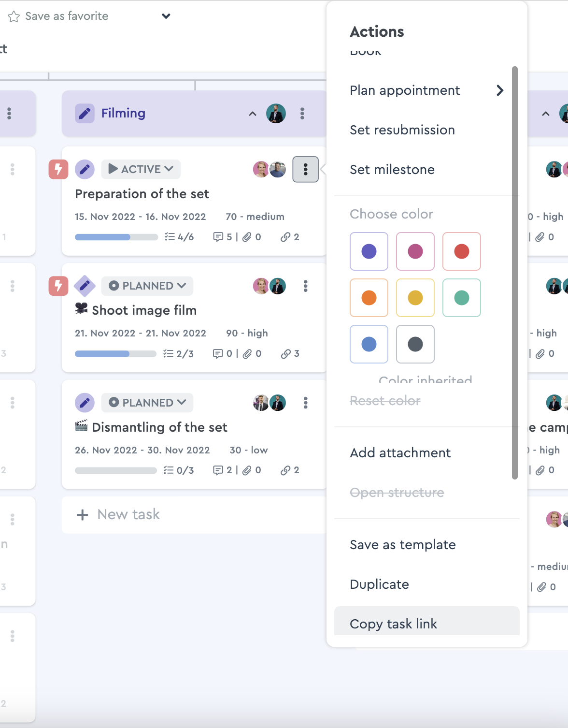Click the checklist icon on Shoot image film
The height and width of the screenshot is (728, 568).
coord(169,354)
